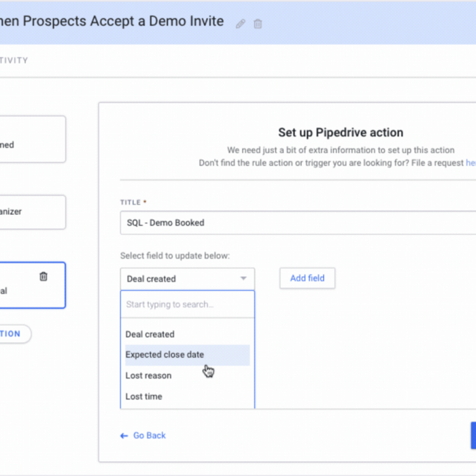
Task: Click the 'TIVITY' tab label
Action: [x=14, y=60]
